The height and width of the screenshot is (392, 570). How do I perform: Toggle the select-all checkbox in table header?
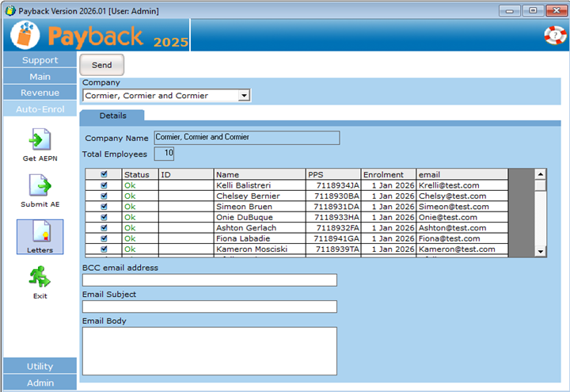(x=104, y=174)
